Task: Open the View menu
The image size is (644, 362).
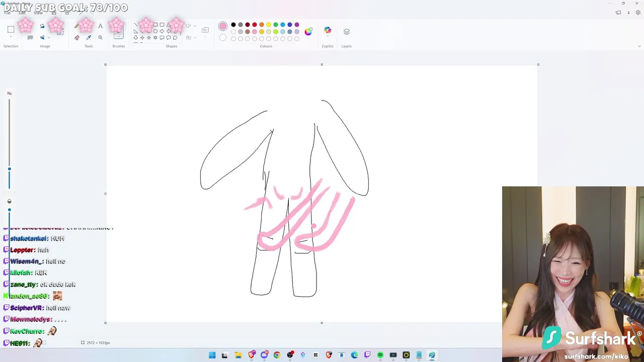Action: click(38, 13)
